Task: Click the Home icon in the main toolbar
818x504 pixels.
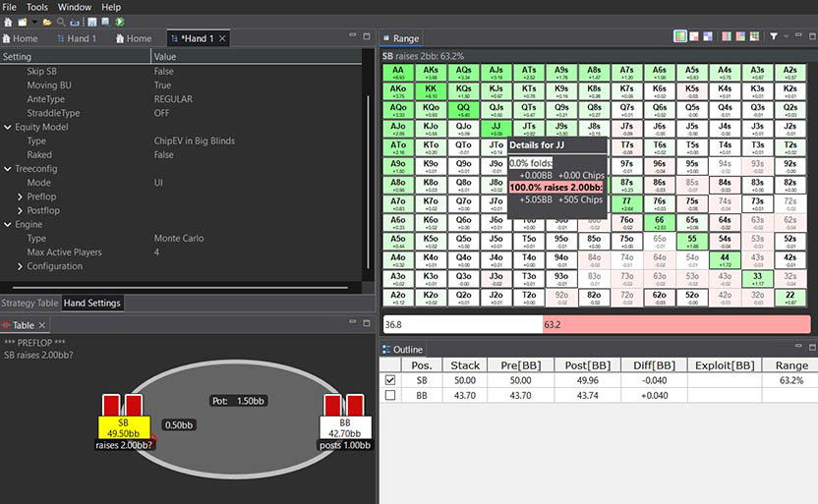Action: 8,22
